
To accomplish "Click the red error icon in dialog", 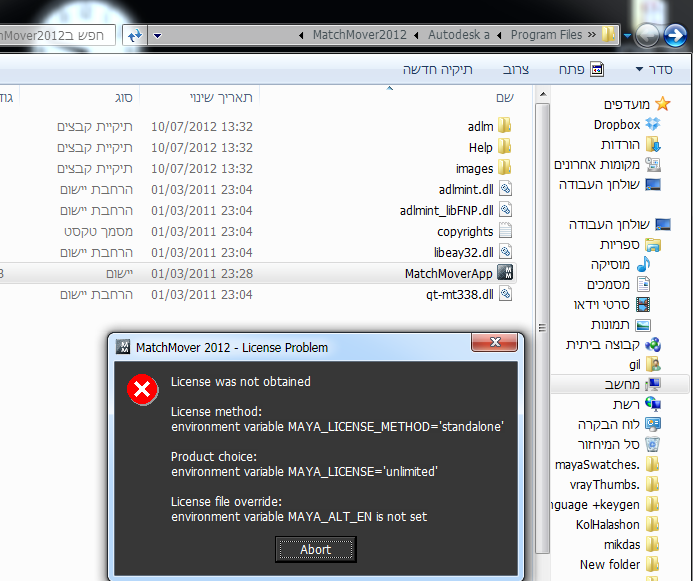I will point(142,389).
